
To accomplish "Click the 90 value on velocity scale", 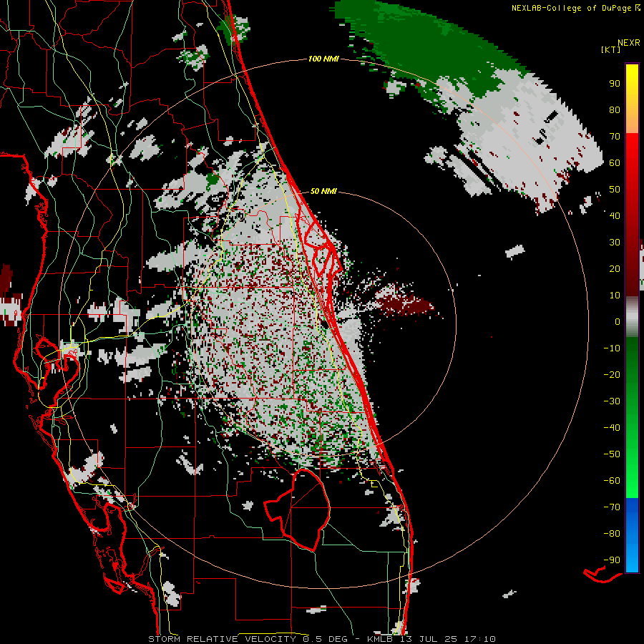I will tap(615, 84).
